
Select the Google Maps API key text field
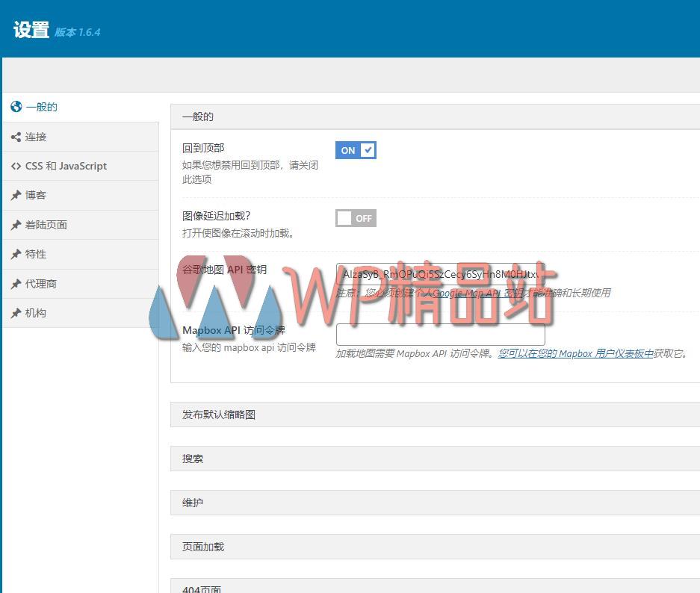tap(440, 274)
